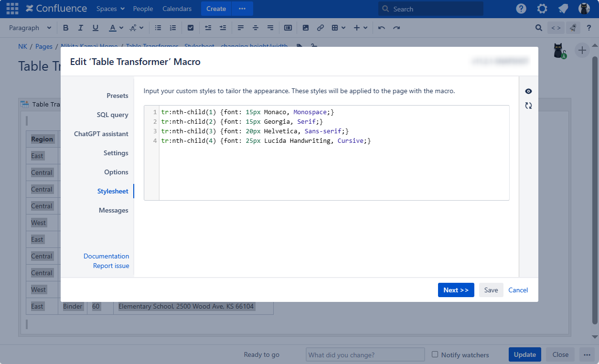Insert a task list checkbox

tap(191, 28)
